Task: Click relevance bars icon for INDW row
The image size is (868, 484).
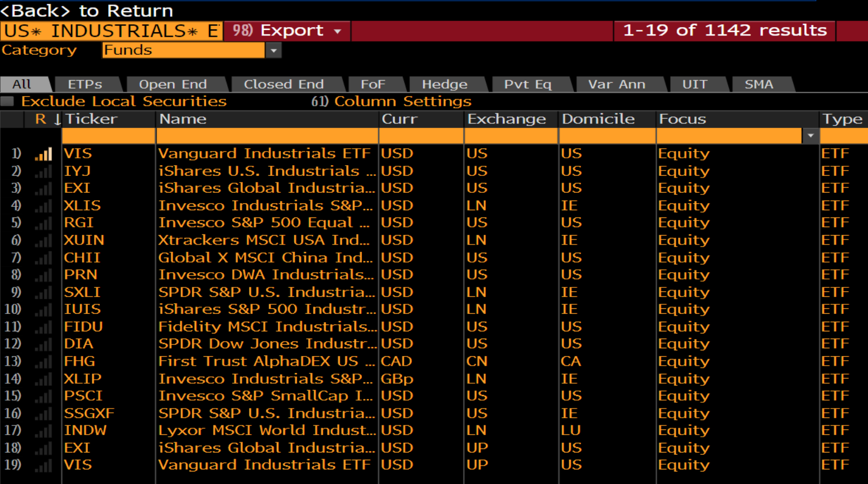Action: pos(43,431)
